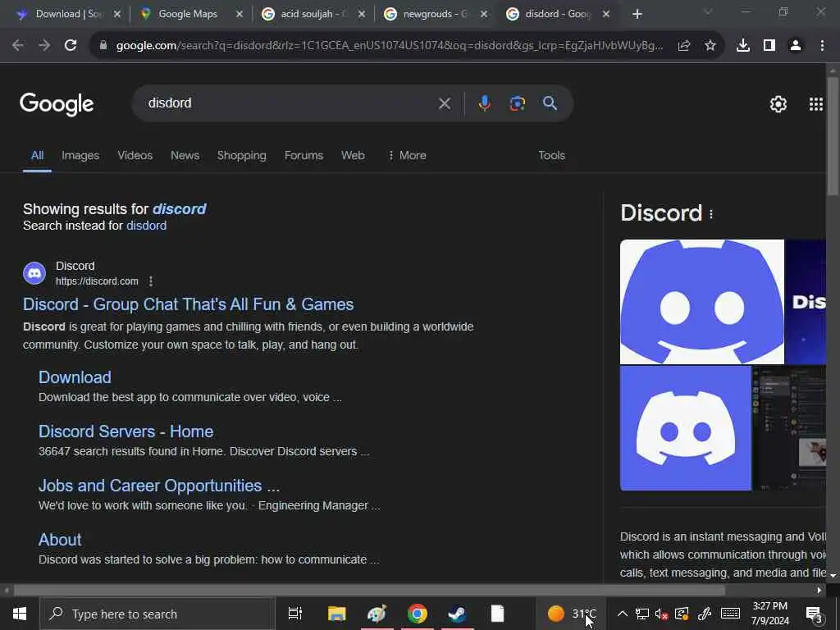This screenshot has width=840, height=630.
Task: Search instead for disdord
Action: tap(146, 226)
